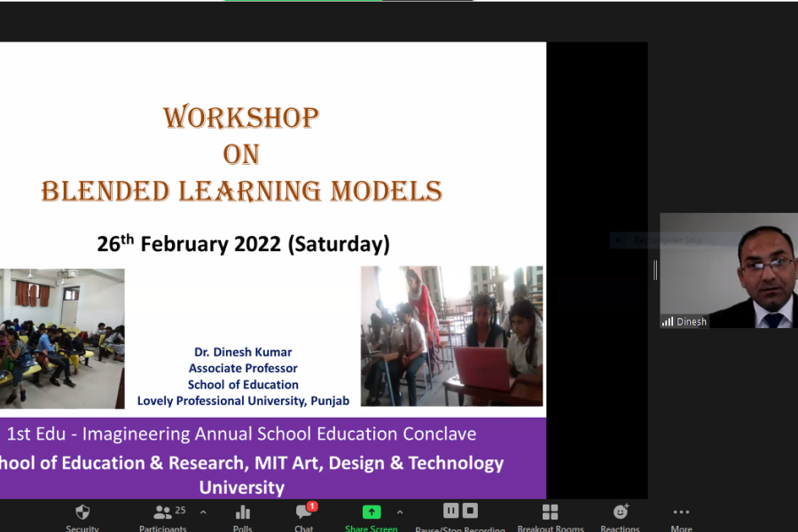Open the Breakout Rooms grid icon
Screen dimensions: 798x532
pyautogui.click(x=550, y=512)
